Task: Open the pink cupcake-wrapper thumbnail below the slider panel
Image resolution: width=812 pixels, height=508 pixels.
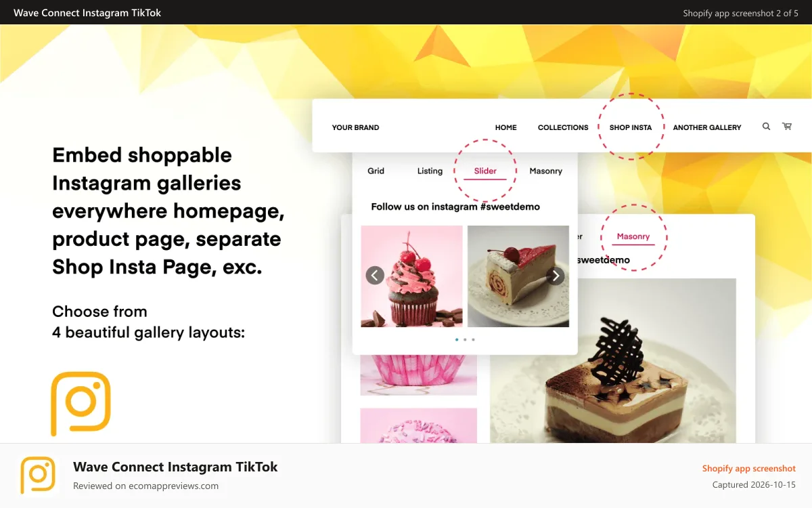Action: (x=418, y=375)
